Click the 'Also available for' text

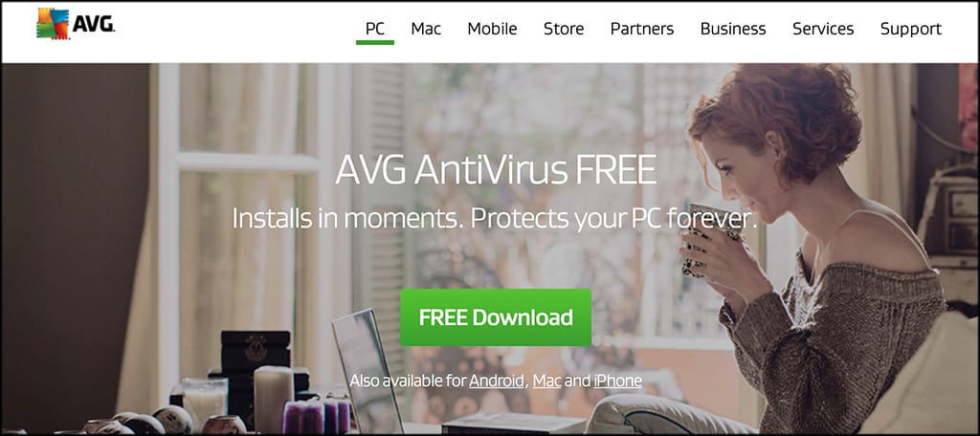pos(408,381)
